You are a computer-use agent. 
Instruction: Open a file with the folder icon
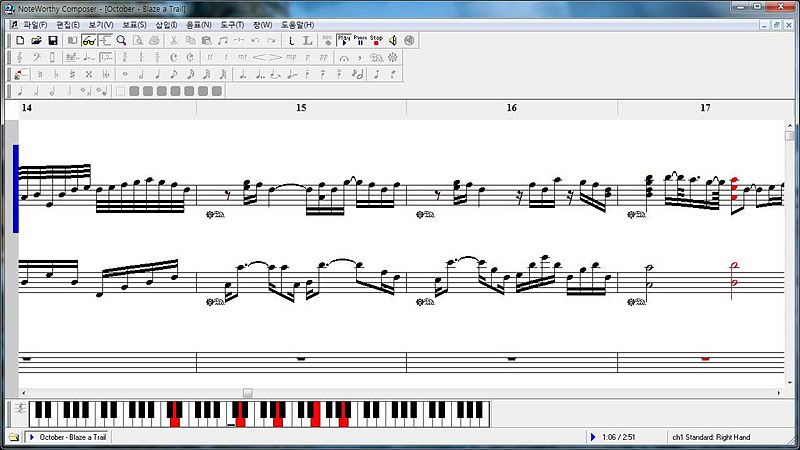click(x=36, y=40)
